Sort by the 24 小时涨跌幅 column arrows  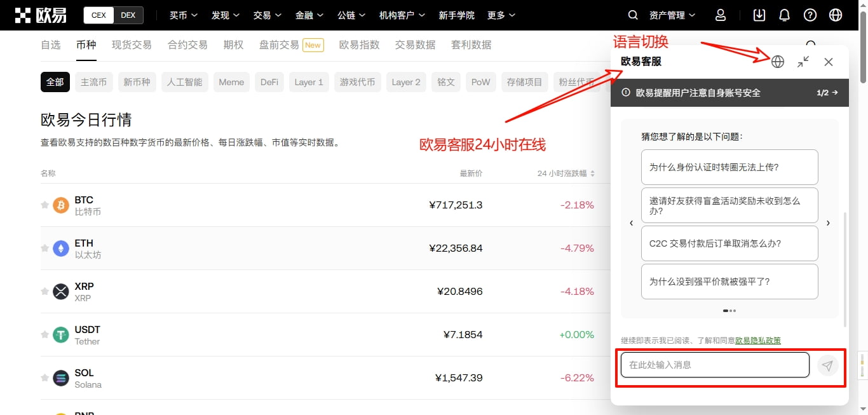592,173
